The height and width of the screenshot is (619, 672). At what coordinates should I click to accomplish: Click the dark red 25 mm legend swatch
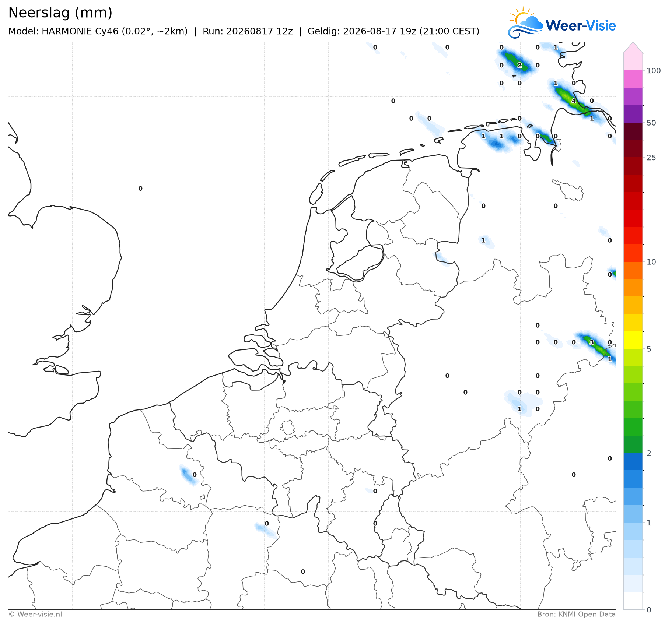click(633, 149)
